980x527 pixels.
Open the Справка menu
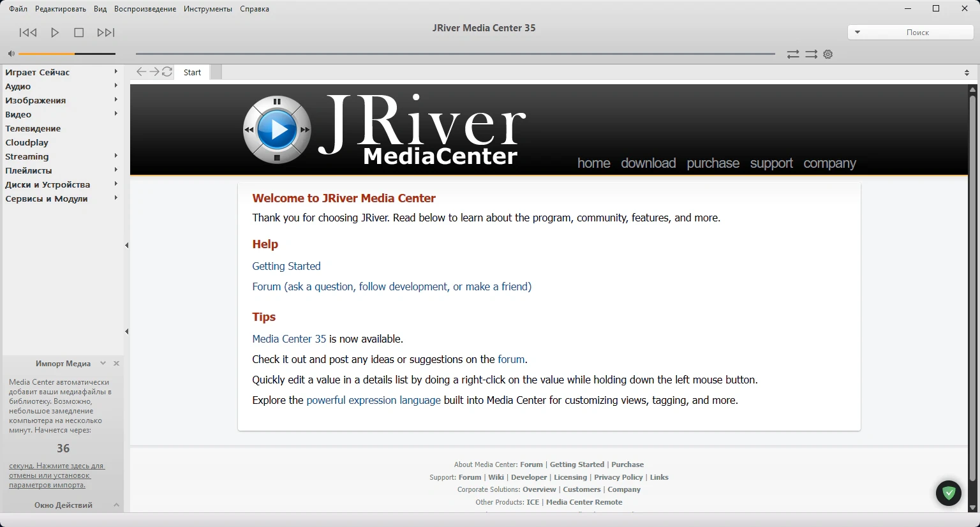255,9
